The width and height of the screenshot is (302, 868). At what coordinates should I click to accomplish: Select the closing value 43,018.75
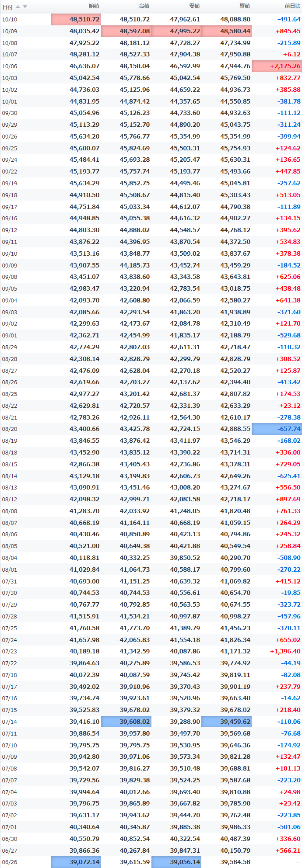pos(235,288)
